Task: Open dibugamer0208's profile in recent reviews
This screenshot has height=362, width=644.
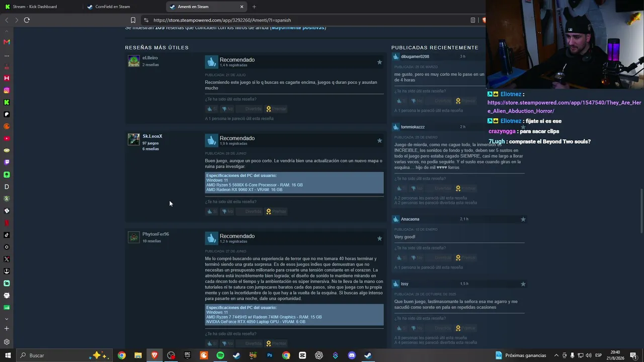Action: (x=415, y=57)
